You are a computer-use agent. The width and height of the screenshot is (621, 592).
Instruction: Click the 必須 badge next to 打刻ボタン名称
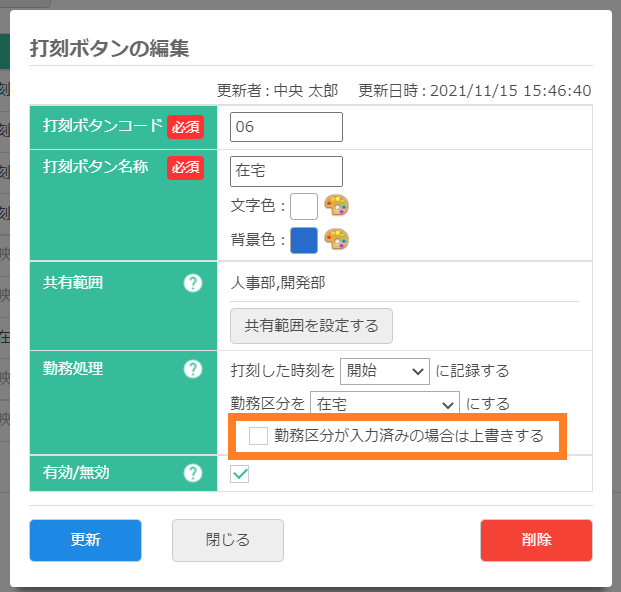(x=186, y=167)
